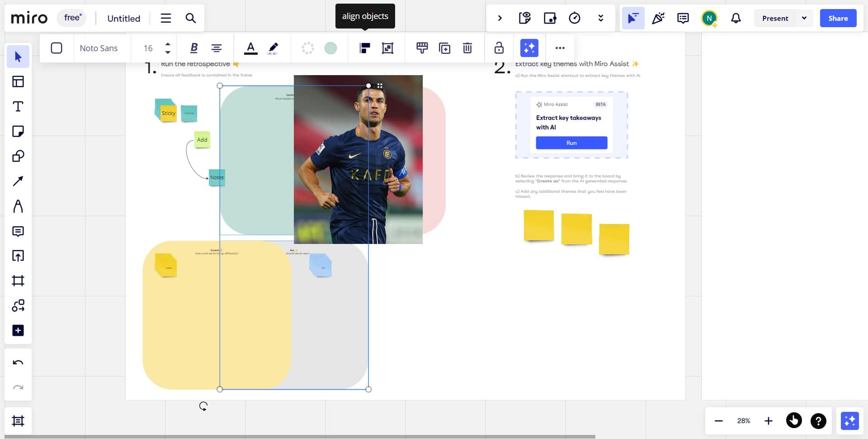Image resolution: width=868 pixels, height=439 pixels.
Task: Toggle the lock on selected object
Action: [x=499, y=48]
